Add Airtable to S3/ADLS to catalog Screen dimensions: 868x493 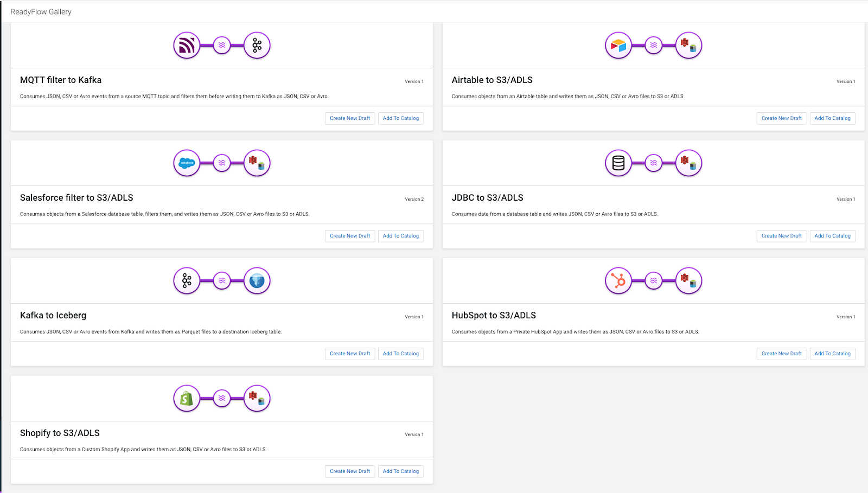[x=832, y=118]
